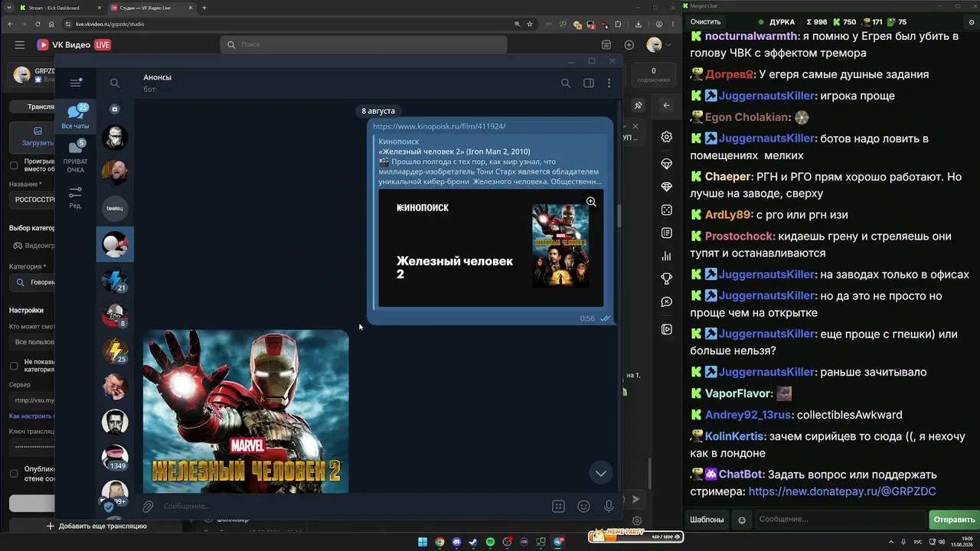Bookmark this page with the star icon
Image resolution: width=980 pixels, height=551 pixels.
pyautogui.click(x=530, y=24)
